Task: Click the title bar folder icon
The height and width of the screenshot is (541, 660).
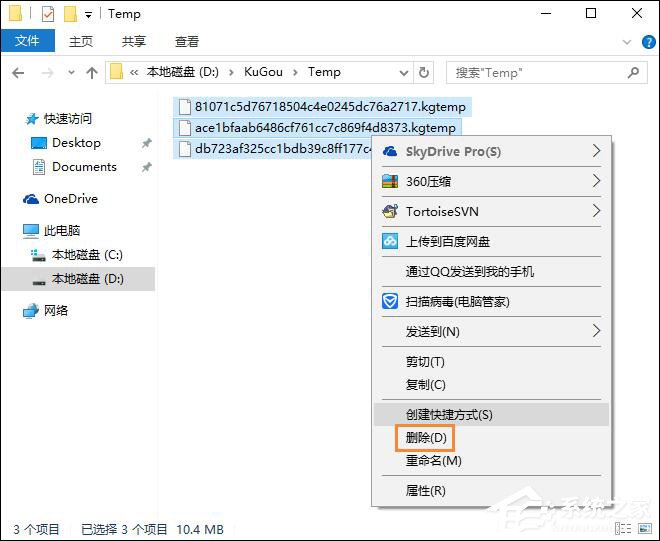Action: (16, 13)
